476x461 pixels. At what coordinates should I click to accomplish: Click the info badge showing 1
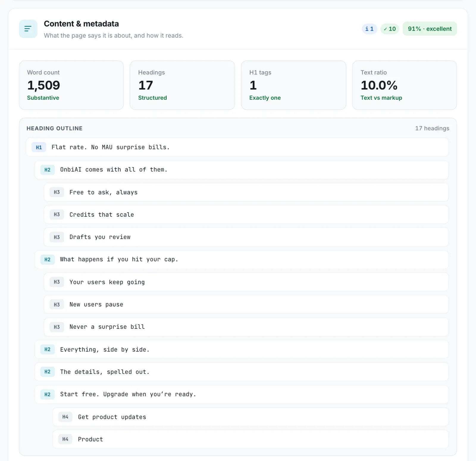pyautogui.click(x=369, y=29)
